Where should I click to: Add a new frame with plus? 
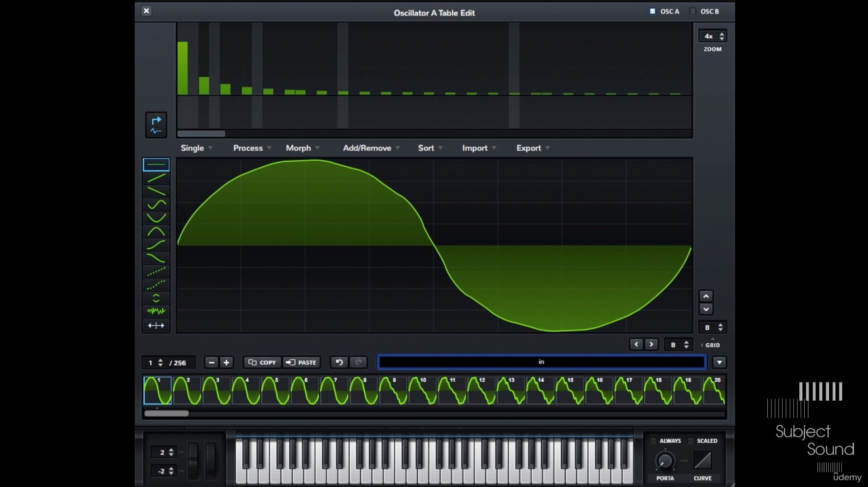click(226, 362)
